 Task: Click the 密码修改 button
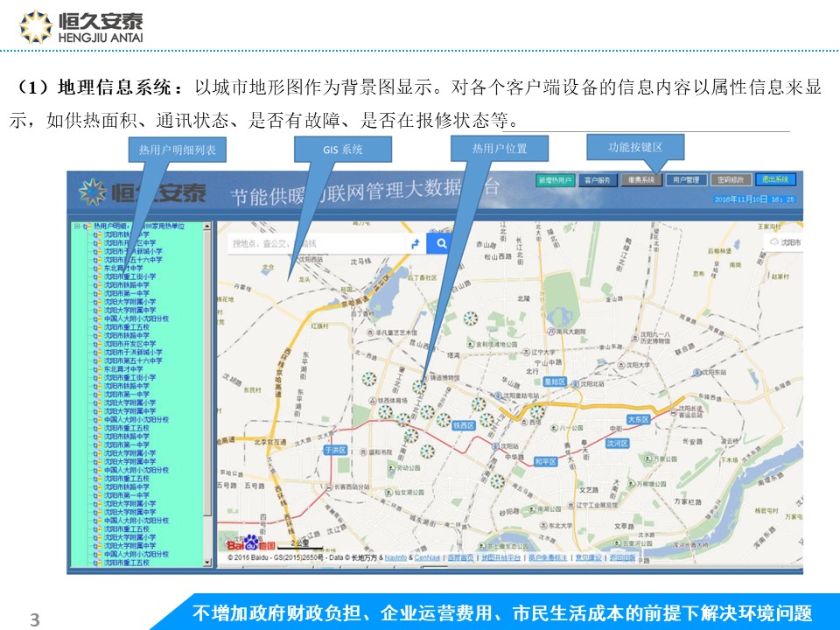(x=730, y=180)
